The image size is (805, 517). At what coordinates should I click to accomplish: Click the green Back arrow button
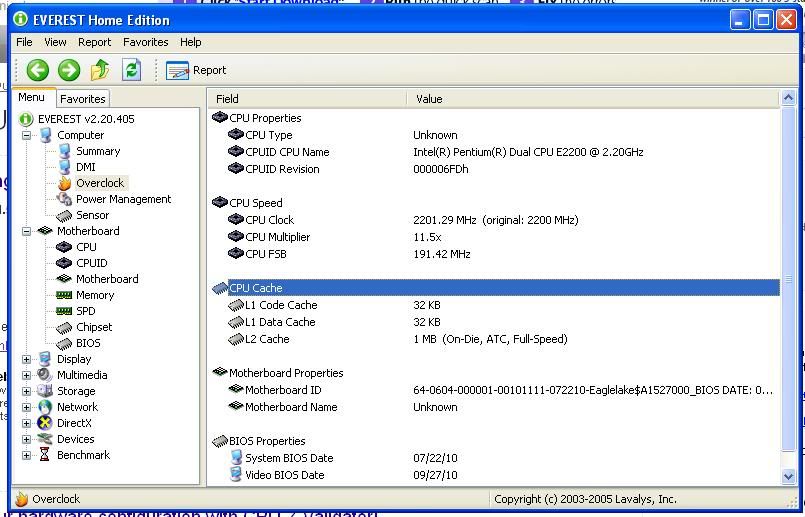[x=37, y=70]
